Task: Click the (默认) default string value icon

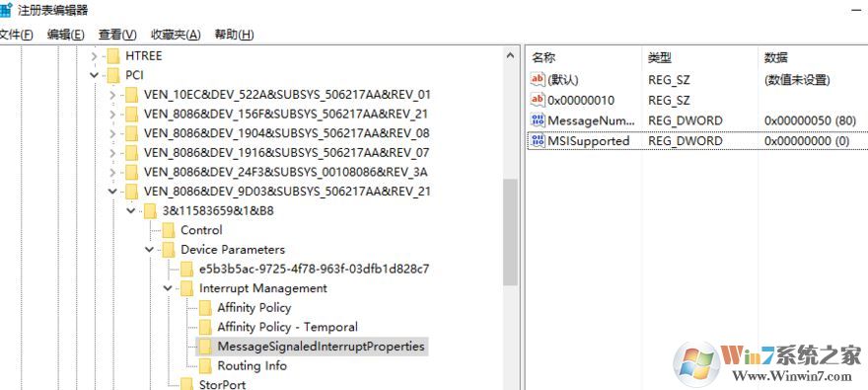Action: [538, 79]
